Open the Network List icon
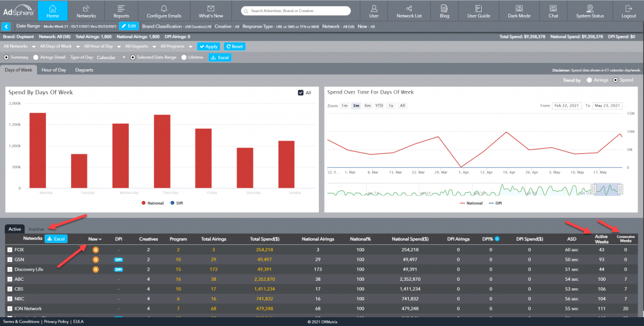This screenshot has width=644, height=326. (x=409, y=9)
